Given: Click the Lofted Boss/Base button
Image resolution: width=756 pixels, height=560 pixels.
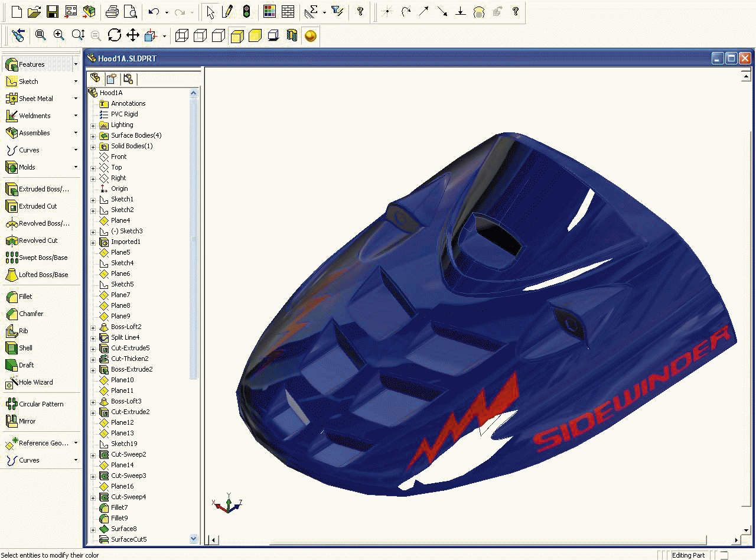Looking at the screenshot, I should pos(37,275).
